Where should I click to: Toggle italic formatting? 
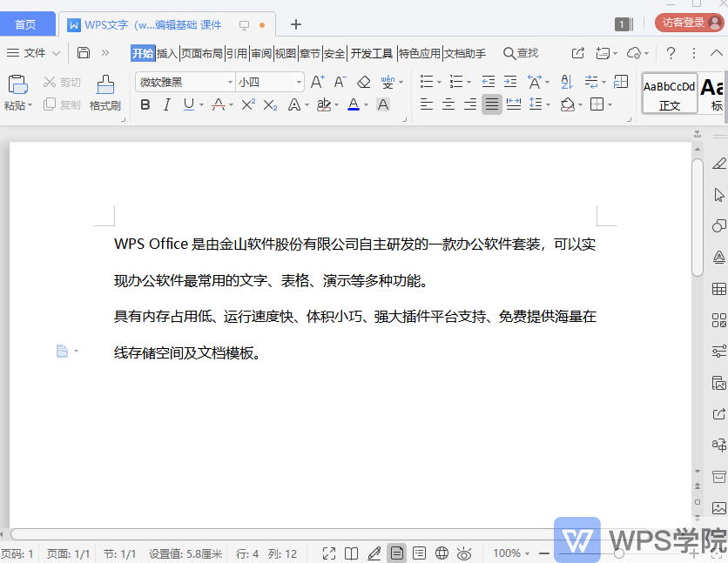click(x=165, y=105)
